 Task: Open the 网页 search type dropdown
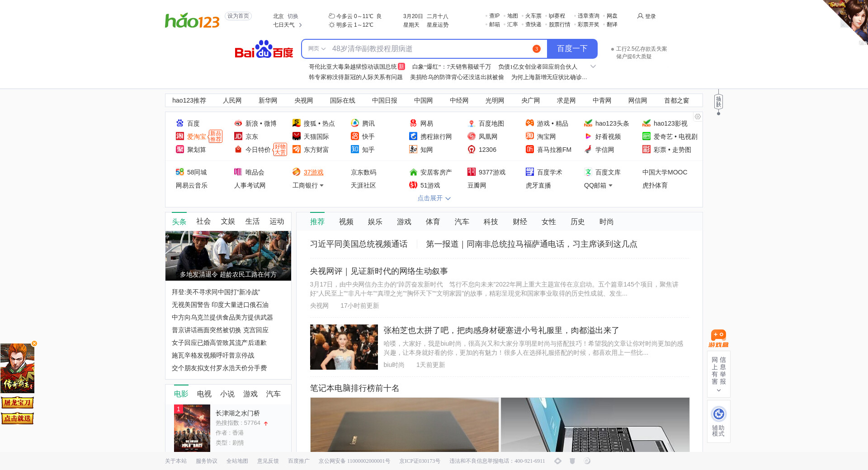[x=316, y=49]
